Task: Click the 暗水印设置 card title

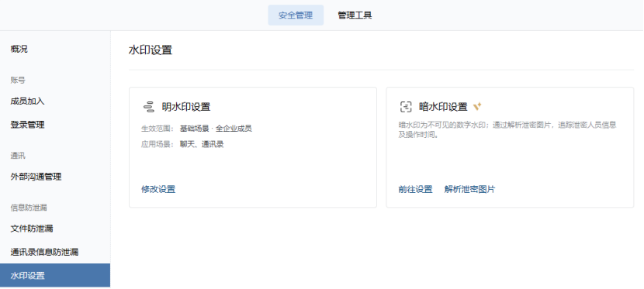Action: tap(443, 107)
